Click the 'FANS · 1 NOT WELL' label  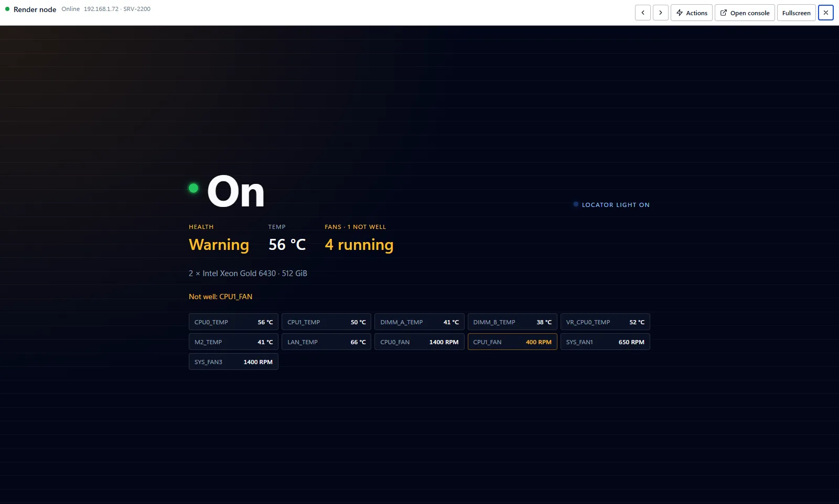pos(356,227)
